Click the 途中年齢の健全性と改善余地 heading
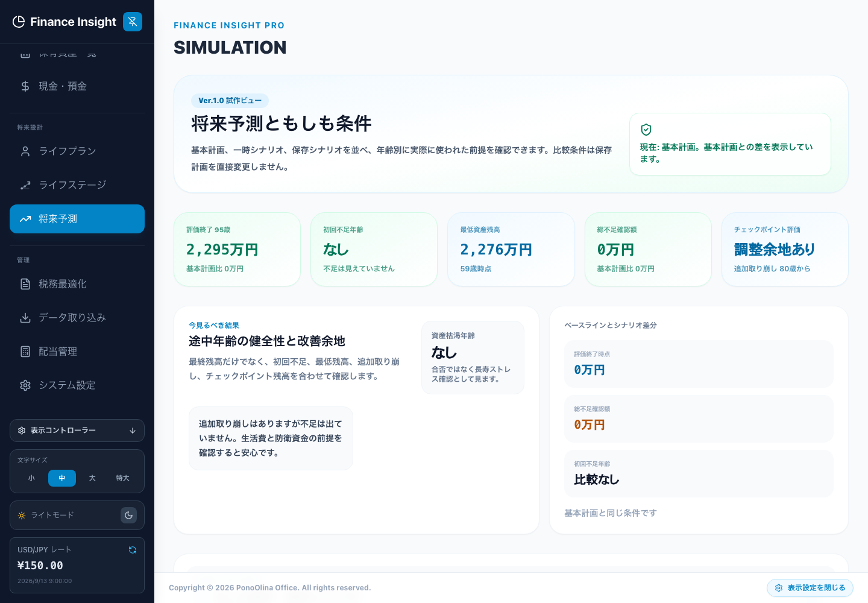The height and width of the screenshot is (603, 868). (267, 341)
